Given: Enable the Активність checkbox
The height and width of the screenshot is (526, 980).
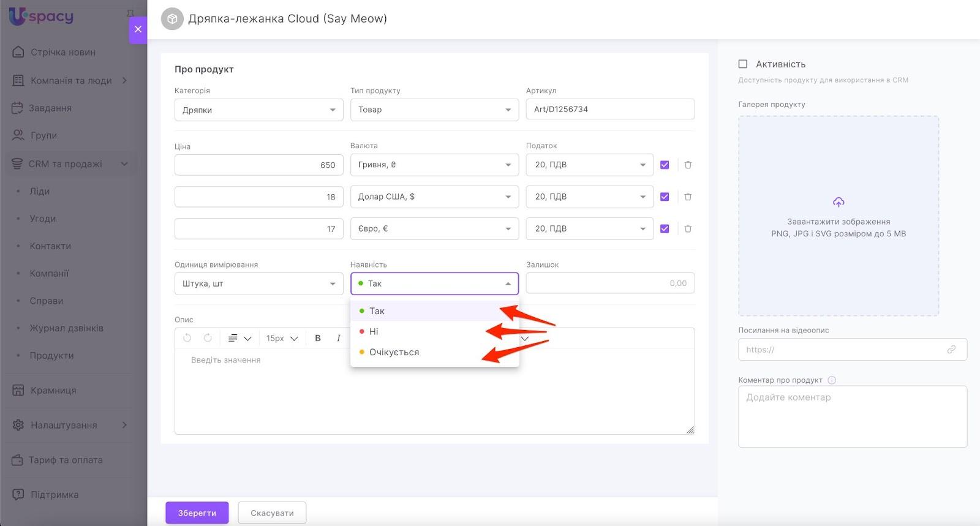Looking at the screenshot, I should point(743,64).
